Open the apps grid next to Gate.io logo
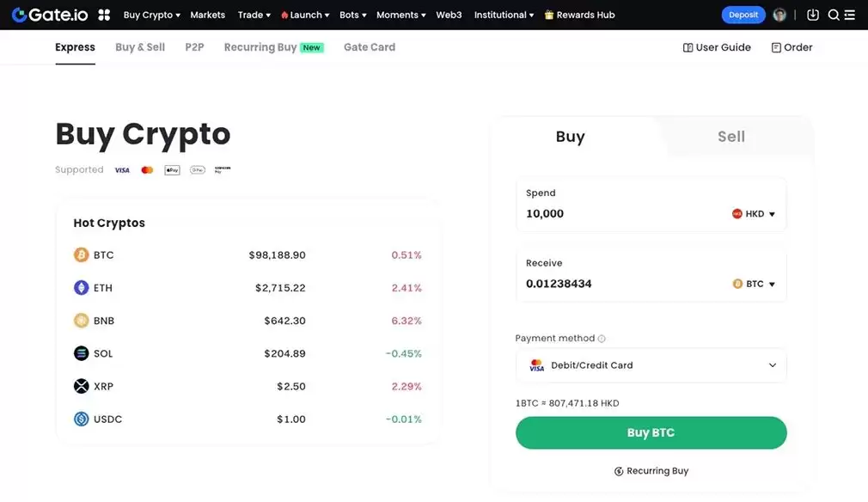This screenshot has height=502, width=868. point(101,14)
